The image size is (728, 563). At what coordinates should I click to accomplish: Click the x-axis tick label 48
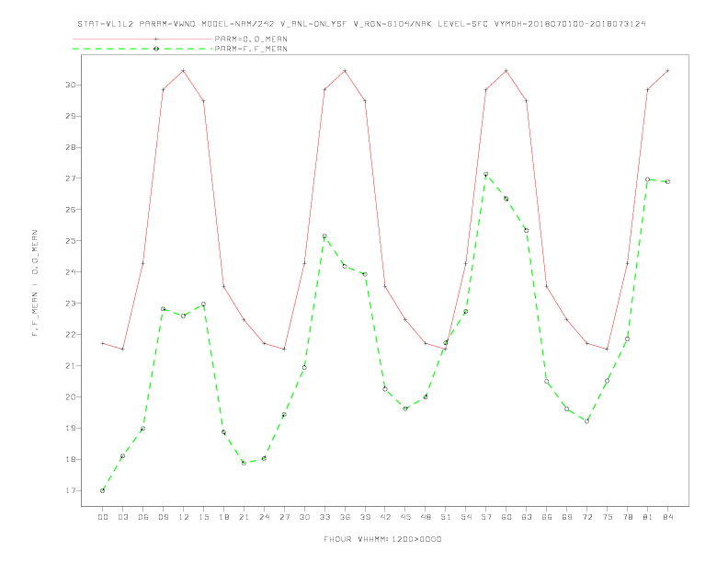pos(426,517)
